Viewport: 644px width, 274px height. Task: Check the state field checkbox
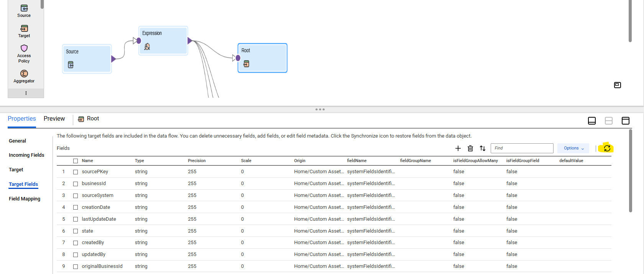point(76,231)
